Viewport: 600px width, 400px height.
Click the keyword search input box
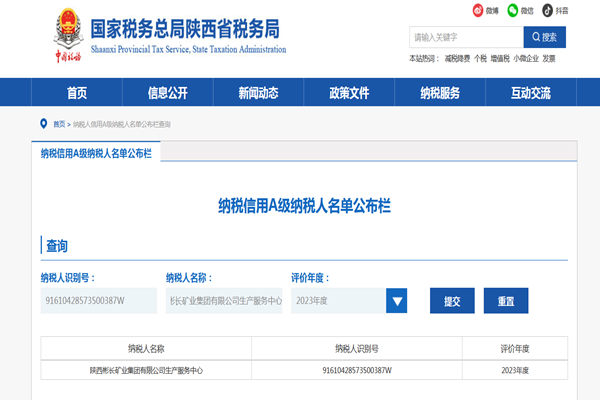[x=466, y=37]
